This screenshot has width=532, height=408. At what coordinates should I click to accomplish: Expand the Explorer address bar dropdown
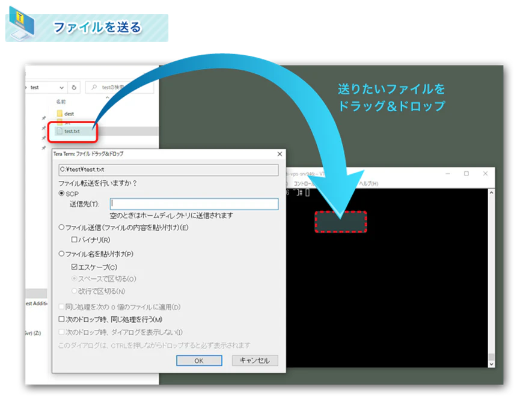[x=61, y=88]
